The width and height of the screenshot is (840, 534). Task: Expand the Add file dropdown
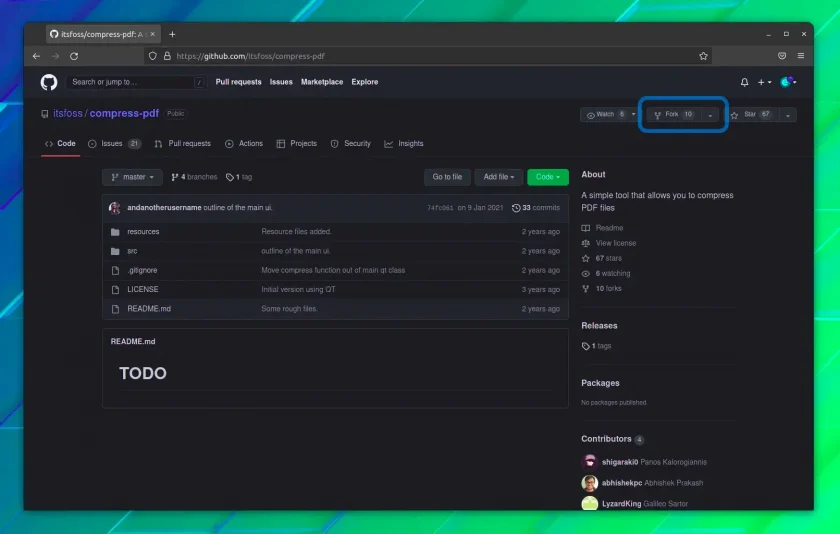click(x=498, y=177)
